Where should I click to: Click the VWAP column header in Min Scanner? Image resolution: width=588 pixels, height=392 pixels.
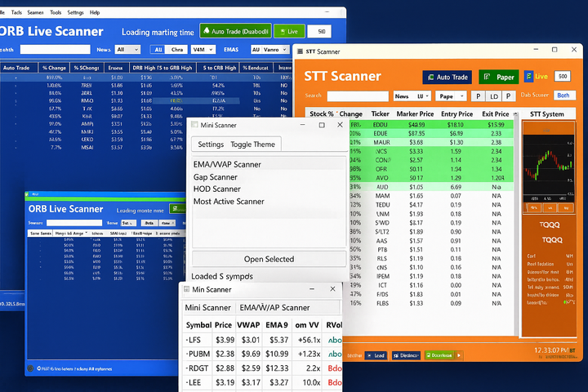pos(248,325)
